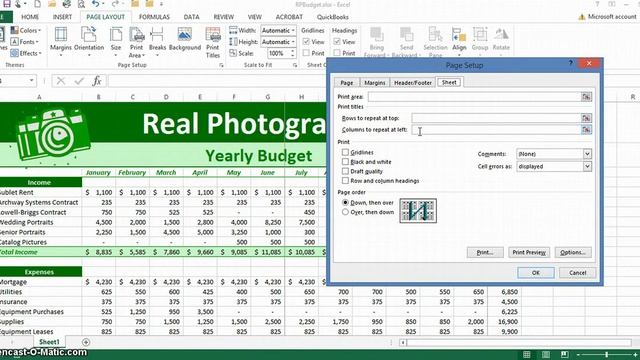Cancel the Page Setup dialog
This screenshot has width=640, height=360.
[578, 273]
